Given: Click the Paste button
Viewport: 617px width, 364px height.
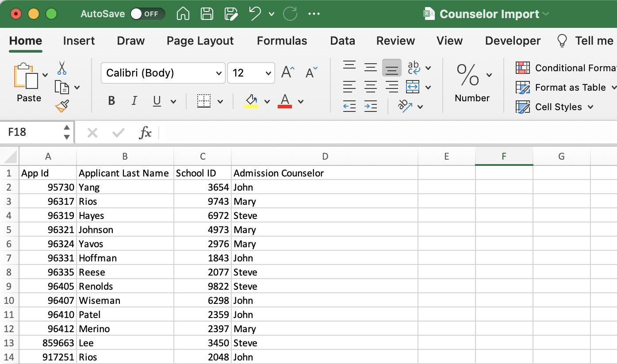Looking at the screenshot, I should (x=29, y=83).
